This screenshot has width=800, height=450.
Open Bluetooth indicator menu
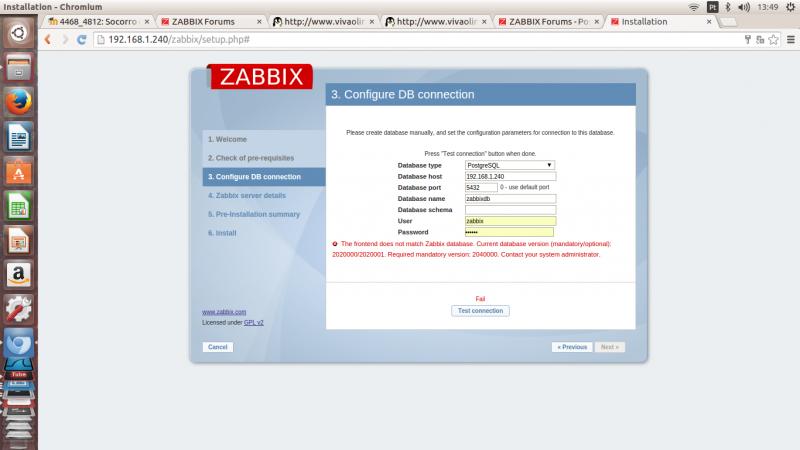(728, 7)
